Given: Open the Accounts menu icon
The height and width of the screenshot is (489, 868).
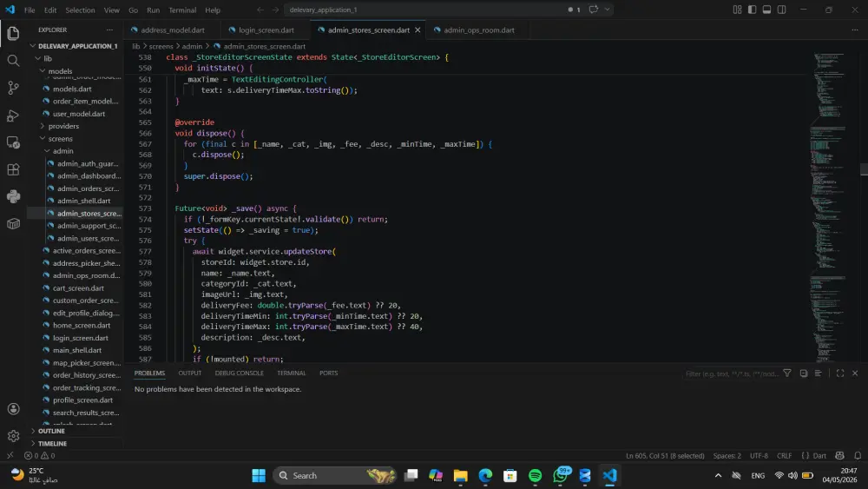Looking at the screenshot, I should pos(13,409).
